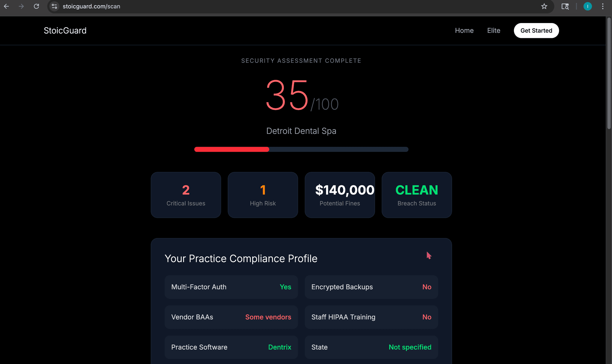Bookmark this page with the star icon

(x=544, y=6)
